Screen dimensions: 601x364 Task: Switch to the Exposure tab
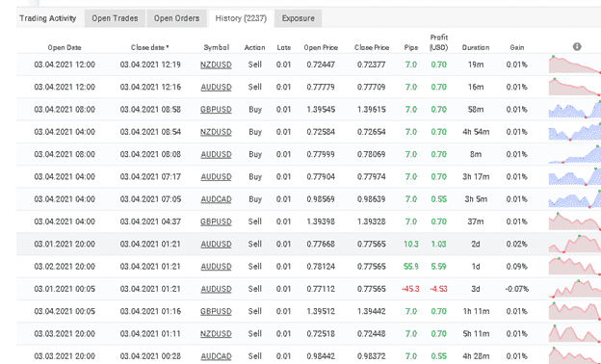tap(299, 18)
